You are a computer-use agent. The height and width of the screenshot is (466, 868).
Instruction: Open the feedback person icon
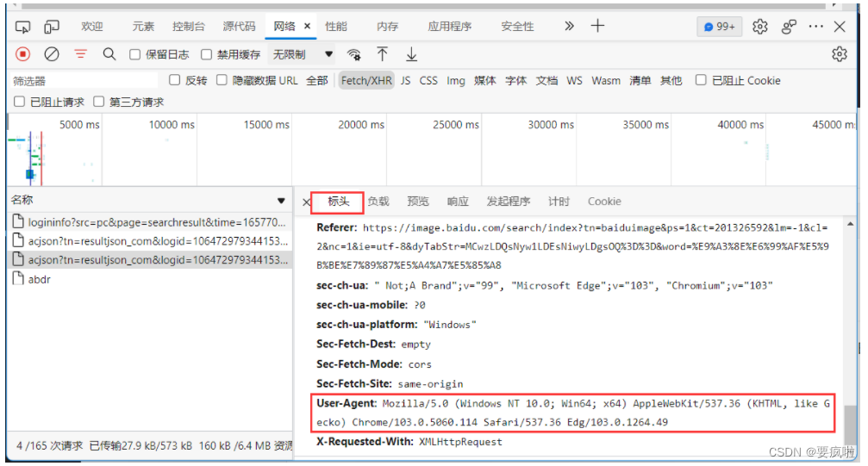789,27
